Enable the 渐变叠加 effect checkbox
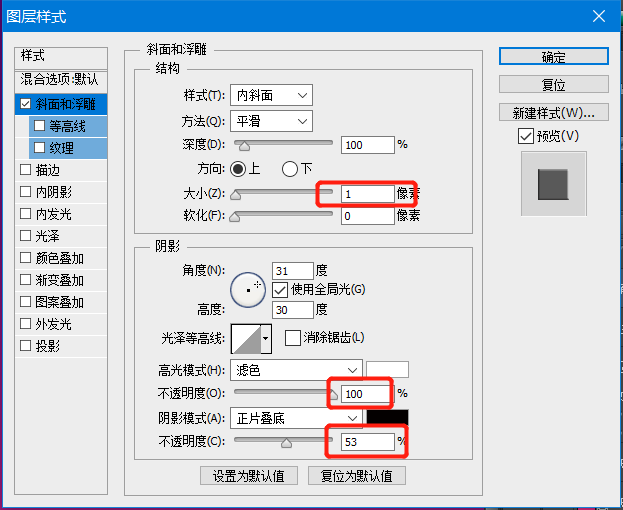This screenshot has height=510, width=623. click(x=25, y=280)
